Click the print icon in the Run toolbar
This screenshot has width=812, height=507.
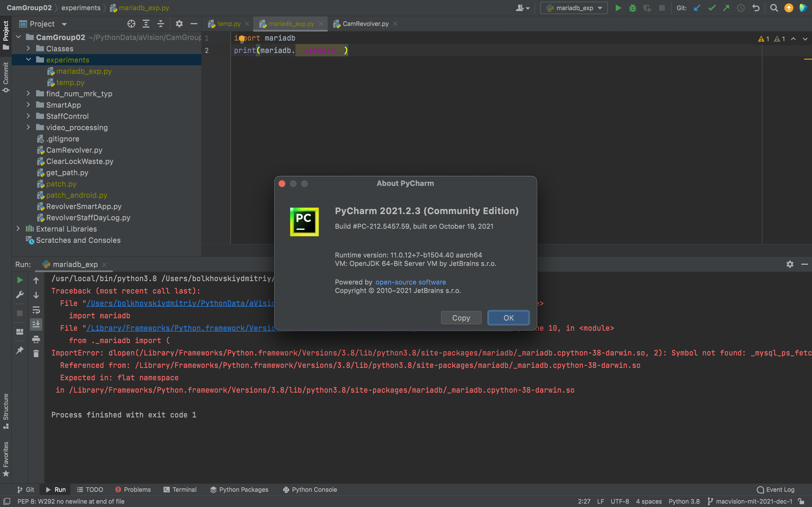(36, 339)
